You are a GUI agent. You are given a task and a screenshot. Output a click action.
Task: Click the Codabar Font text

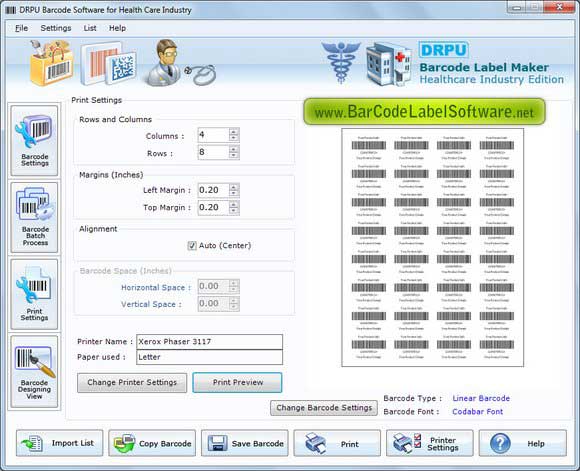pos(478,412)
